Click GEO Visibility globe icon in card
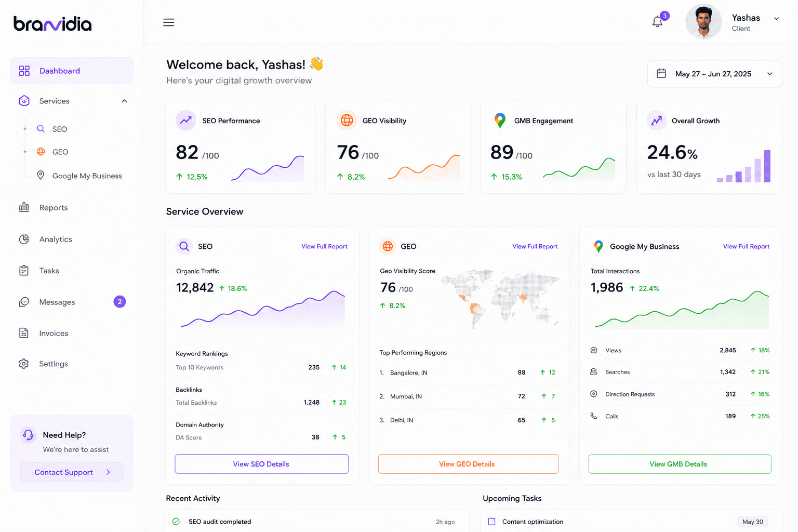The image size is (798, 532). point(347,121)
